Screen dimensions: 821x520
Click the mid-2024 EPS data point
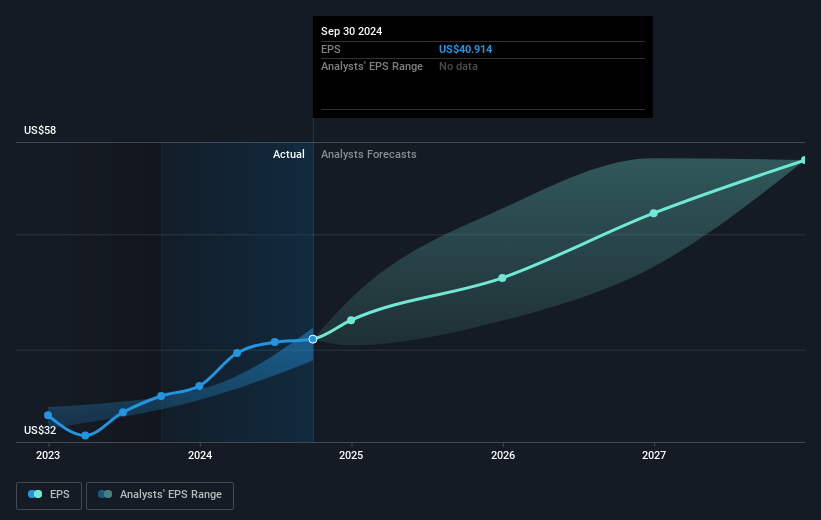[275, 342]
